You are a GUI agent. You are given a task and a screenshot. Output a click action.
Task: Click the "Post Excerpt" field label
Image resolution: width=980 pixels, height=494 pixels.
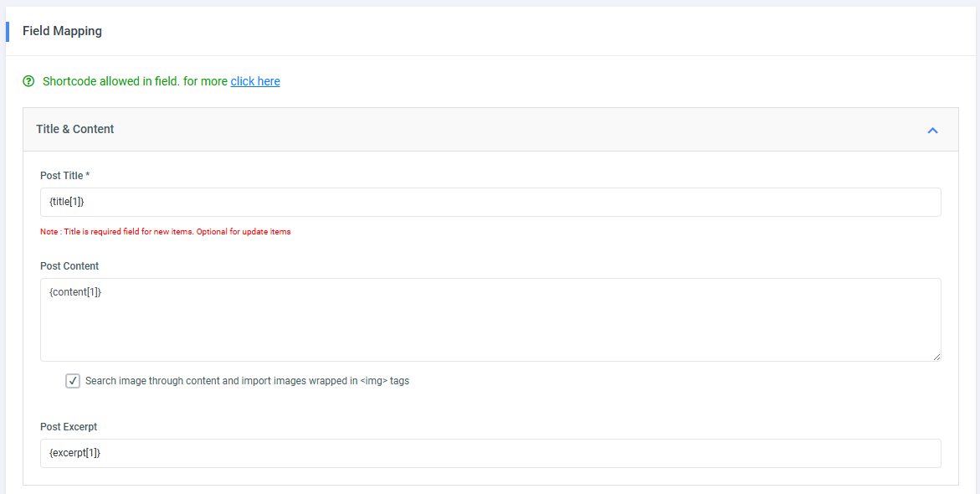click(x=69, y=427)
